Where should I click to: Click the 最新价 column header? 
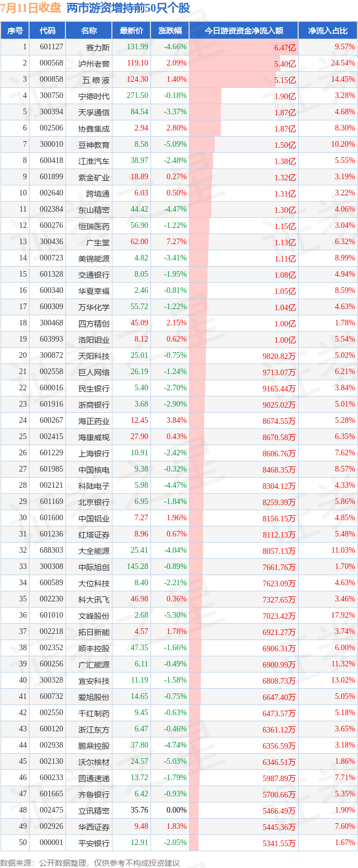click(x=131, y=31)
